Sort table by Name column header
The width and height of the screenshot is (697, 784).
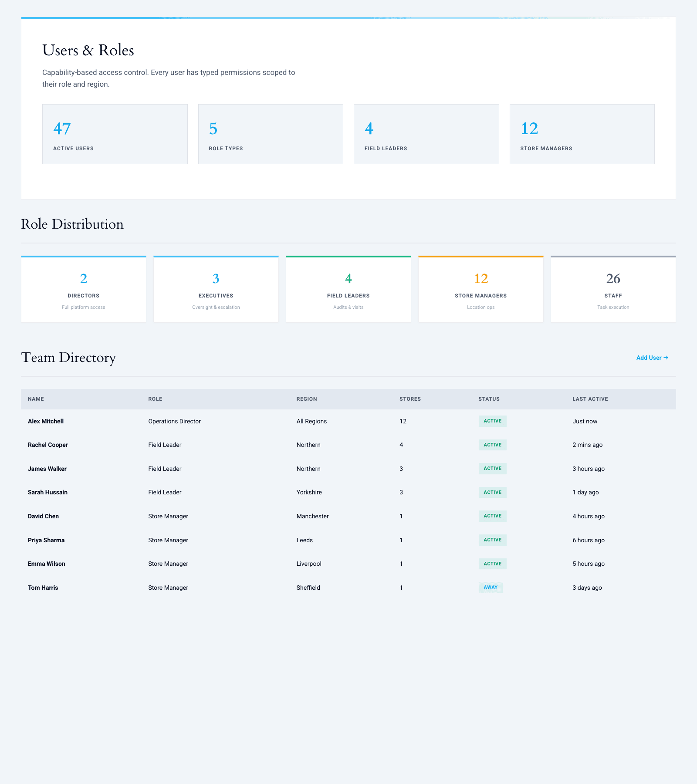[36, 399]
